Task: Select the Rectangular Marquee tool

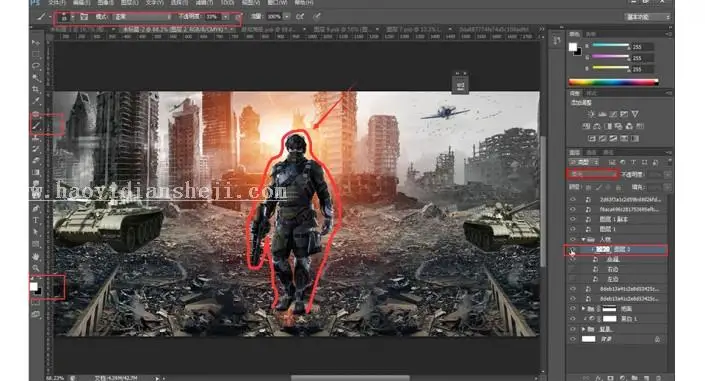Action: click(x=36, y=54)
